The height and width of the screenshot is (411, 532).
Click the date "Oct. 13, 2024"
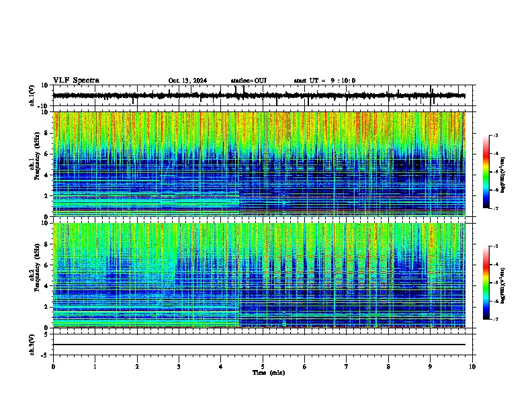pyautogui.click(x=187, y=81)
